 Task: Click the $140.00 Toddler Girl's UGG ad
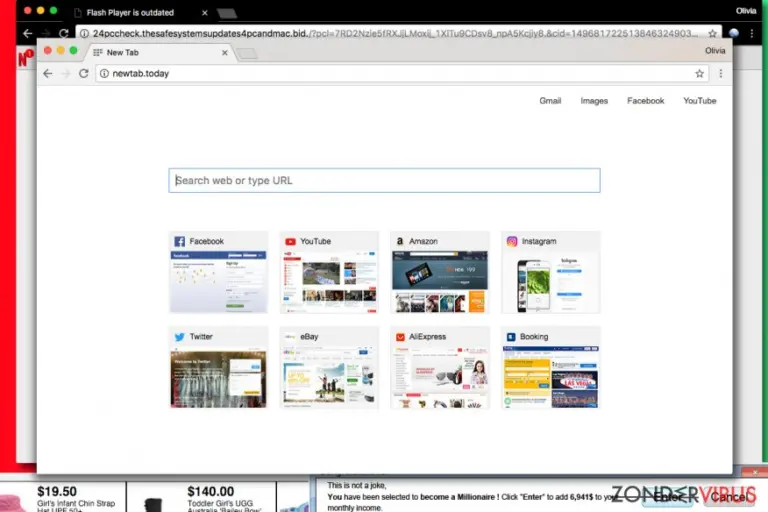202,498
